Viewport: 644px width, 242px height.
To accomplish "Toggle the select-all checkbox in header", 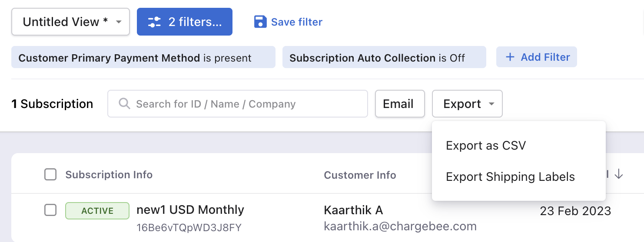I will (50, 175).
